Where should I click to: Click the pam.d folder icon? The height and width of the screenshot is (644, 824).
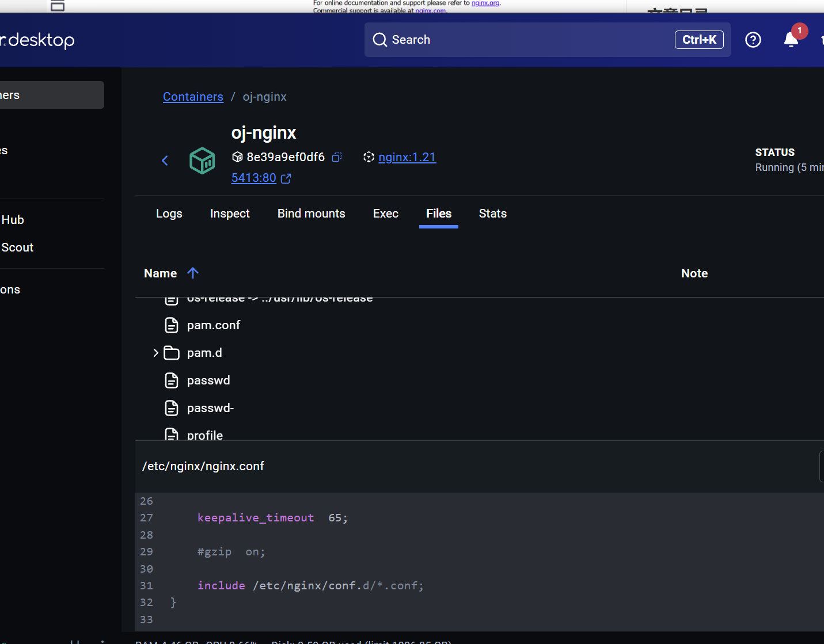pyautogui.click(x=172, y=353)
